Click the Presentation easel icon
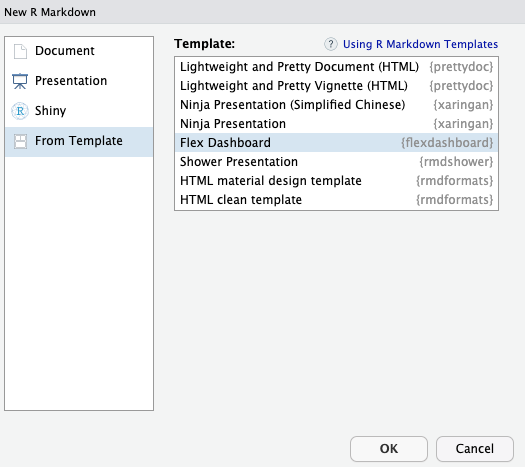Image resolution: width=525 pixels, height=467 pixels. 20,81
